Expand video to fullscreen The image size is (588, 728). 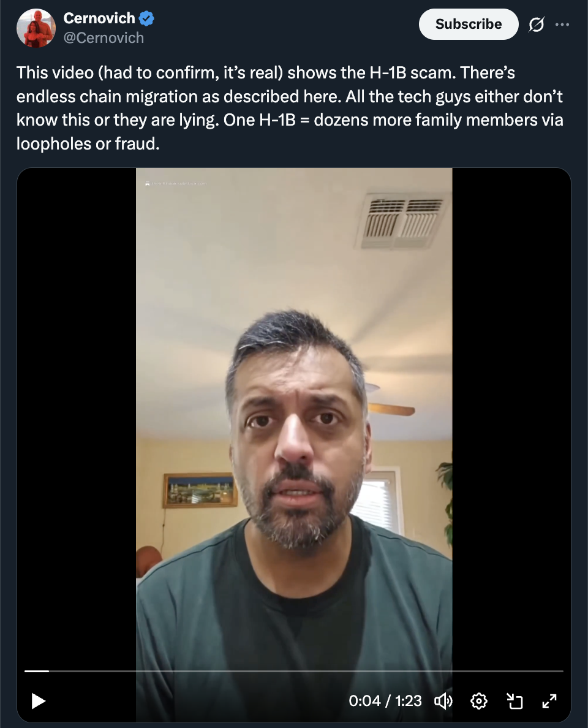click(549, 700)
